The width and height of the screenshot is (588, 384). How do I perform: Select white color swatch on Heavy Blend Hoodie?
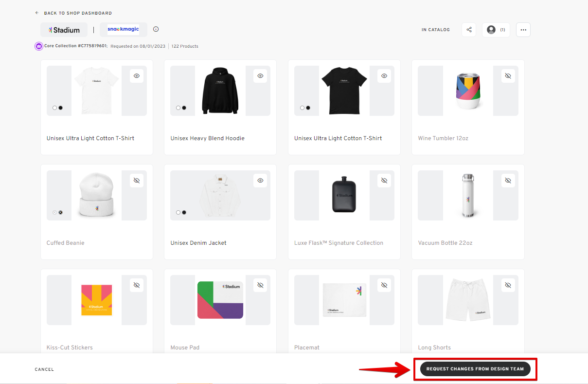[178, 108]
